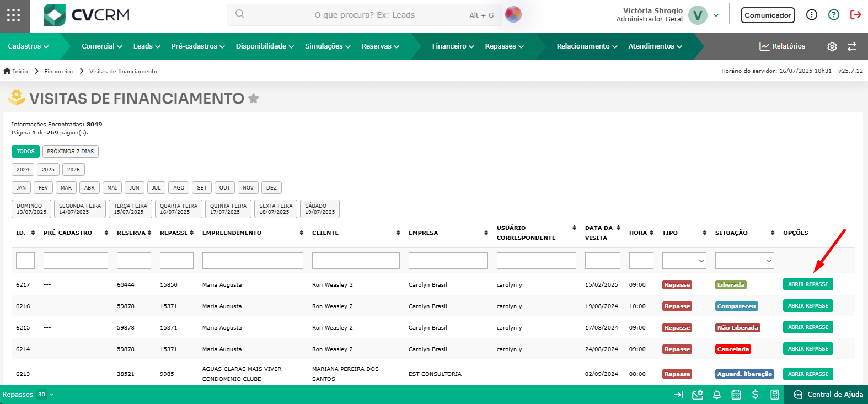This screenshot has width=868, height=404.
Task: Open settings gear icon in nav bar
Action: [832, 47]
